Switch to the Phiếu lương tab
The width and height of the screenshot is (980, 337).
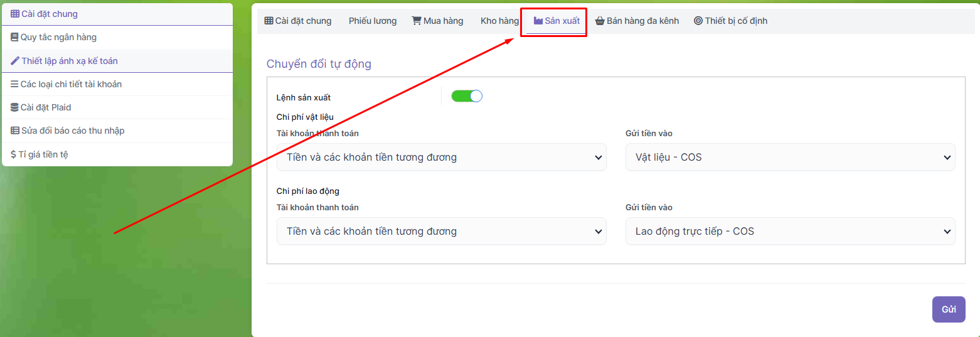373,21
